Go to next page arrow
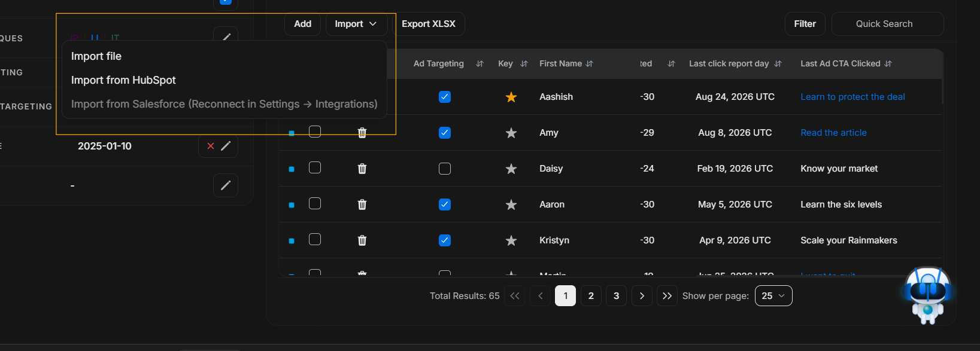Screen dimensions: 980x351 tap(642, 296)
